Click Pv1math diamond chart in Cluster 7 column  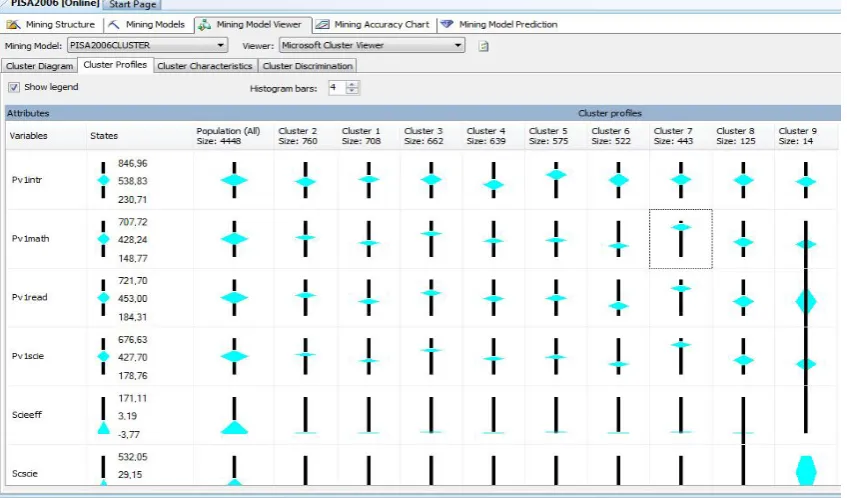point(681,239)
